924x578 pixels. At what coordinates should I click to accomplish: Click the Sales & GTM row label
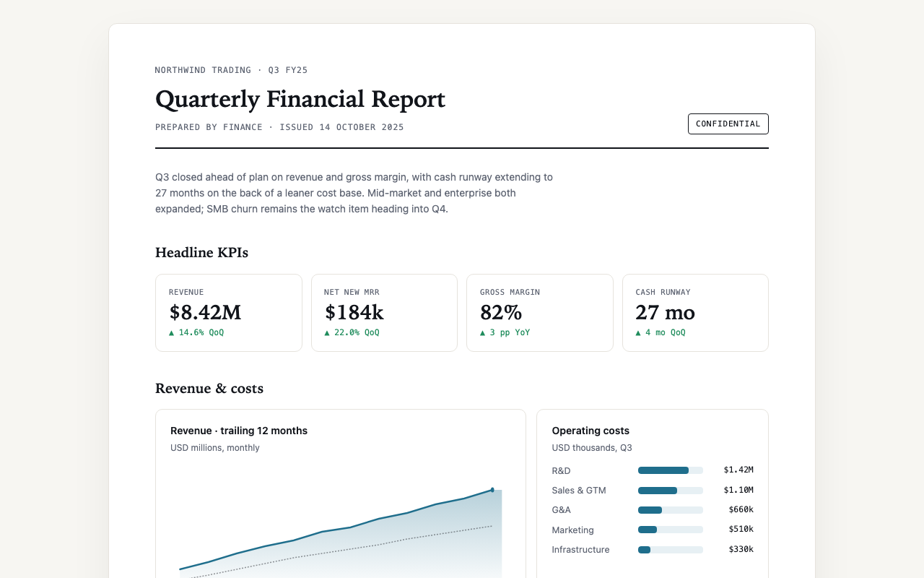pos(579,491)
